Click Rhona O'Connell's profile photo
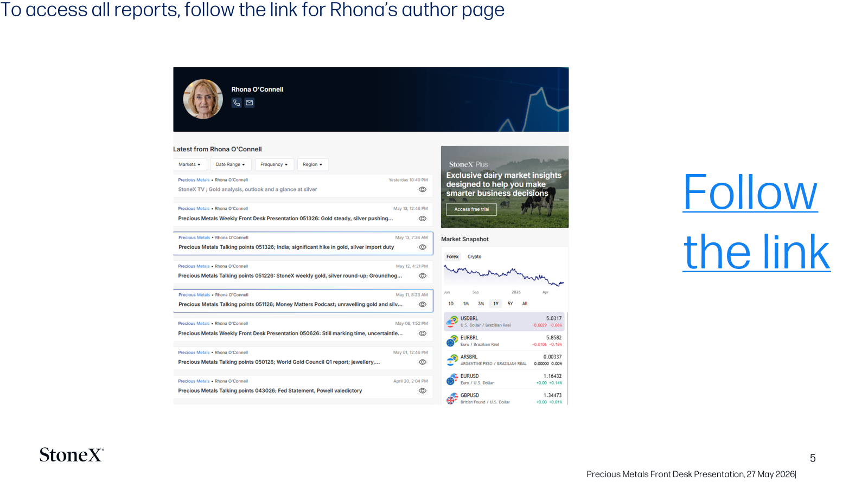 coord(203,99)
